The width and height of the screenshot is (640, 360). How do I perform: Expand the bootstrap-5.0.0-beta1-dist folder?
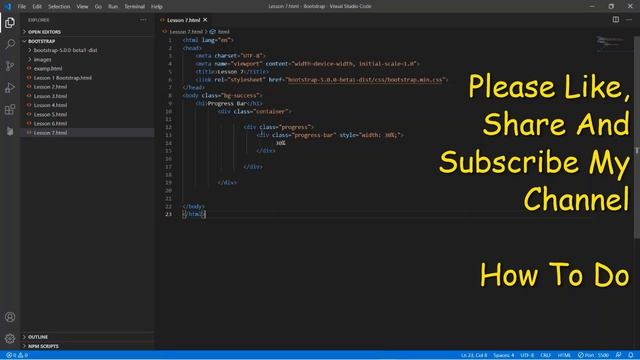pyautogui.click(x=65, y=50)
